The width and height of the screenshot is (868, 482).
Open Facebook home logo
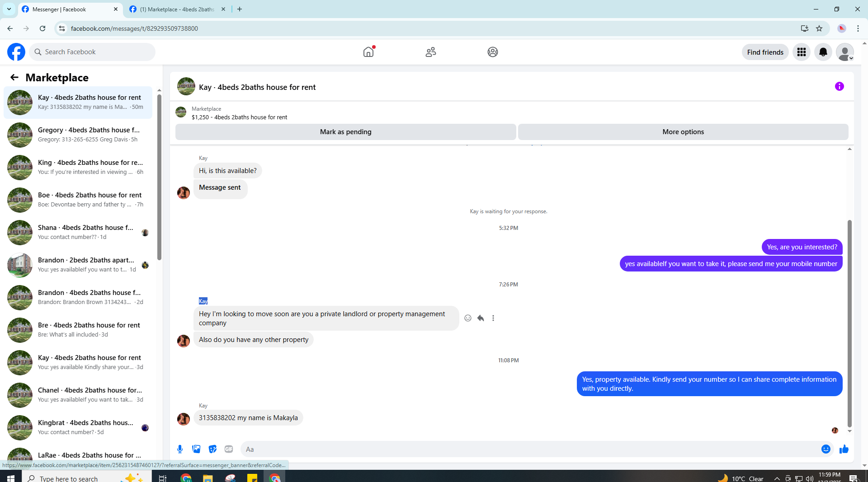16,52
